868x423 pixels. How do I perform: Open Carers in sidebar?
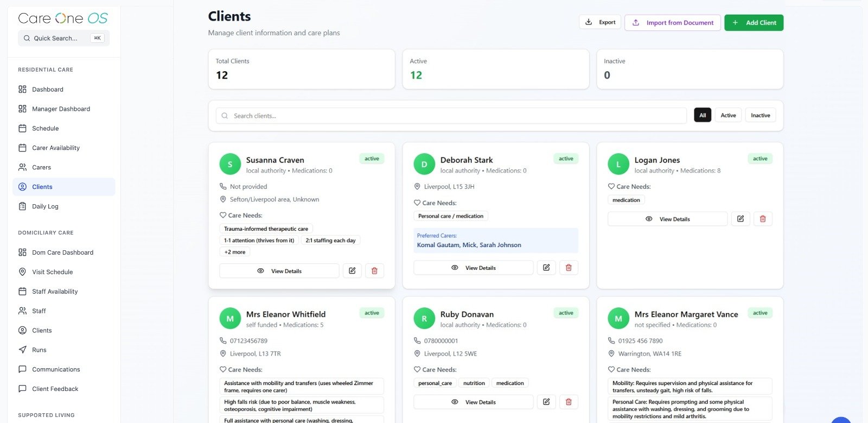(63, 167)
